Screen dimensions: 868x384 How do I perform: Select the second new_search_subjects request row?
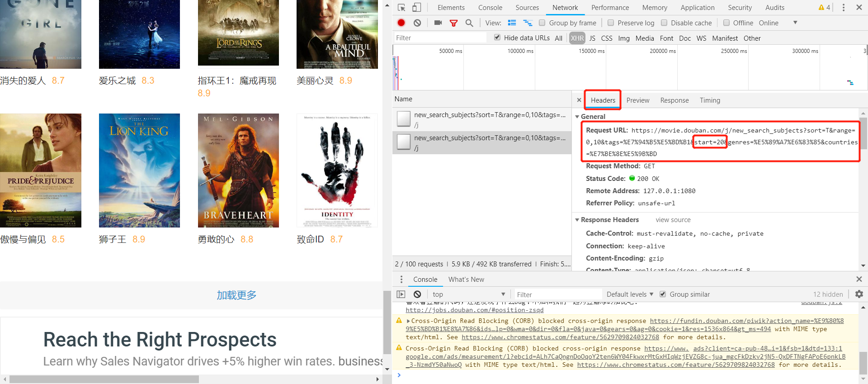pos(482,142)
